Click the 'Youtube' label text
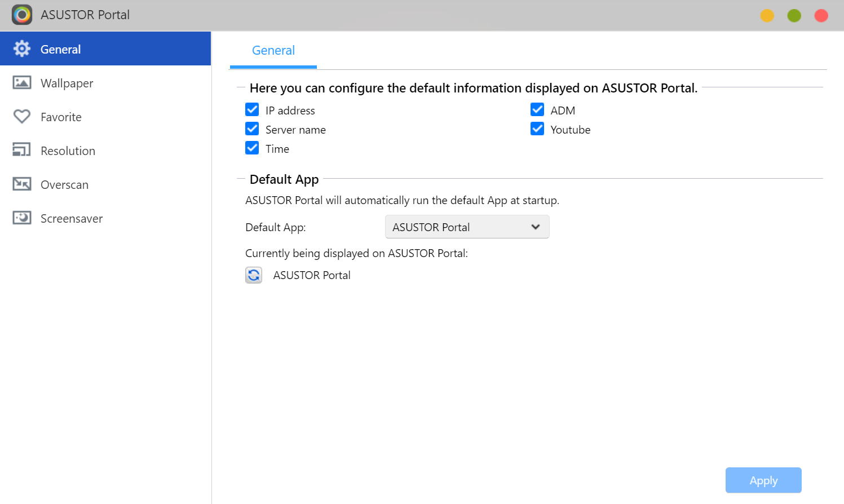Screen dimensions: 844x504 pyautogui.click(x=571, y=130)
